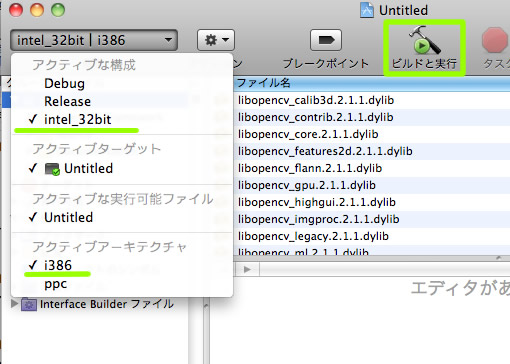Click the yellow minimize window button
This screenshot has width=510, height=364.
point(37,10)
